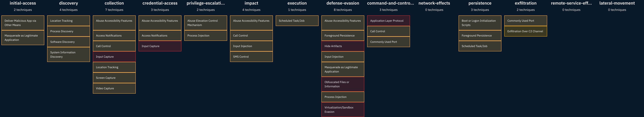Viewport: 644px width, 117px height.
Task: Select the lateral-movement tactic header
Action: [x=617, y=3]
